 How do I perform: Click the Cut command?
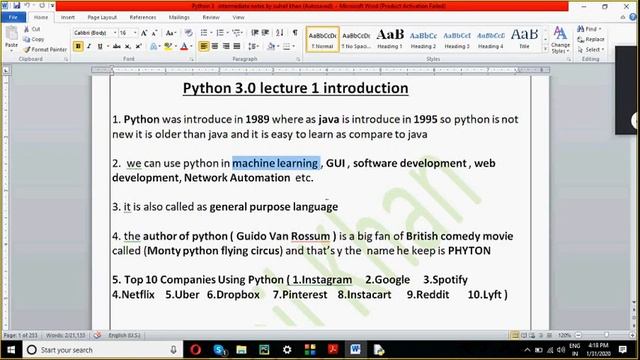(32, 29)
